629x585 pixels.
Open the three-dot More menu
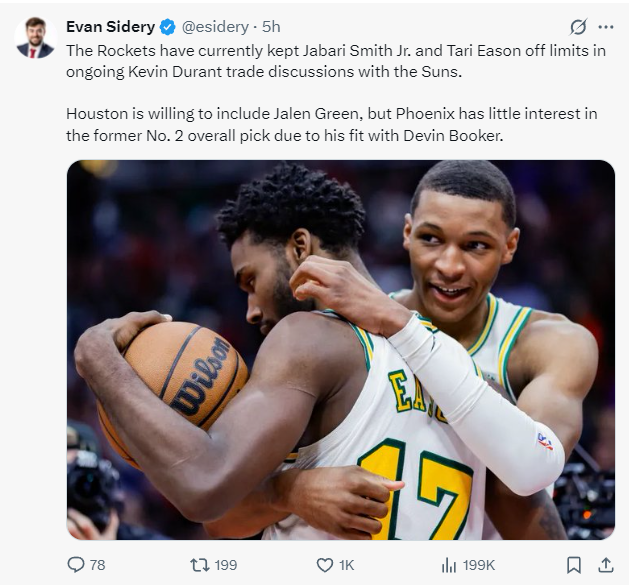605,27
